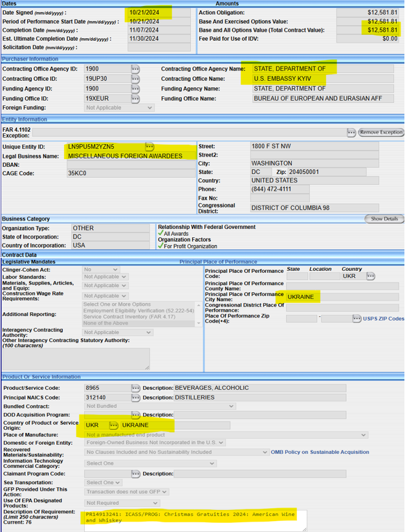Click Show Details in Business Category
Image resolution: width=407 pixels, height=532 pixels.
coord(384,219)
